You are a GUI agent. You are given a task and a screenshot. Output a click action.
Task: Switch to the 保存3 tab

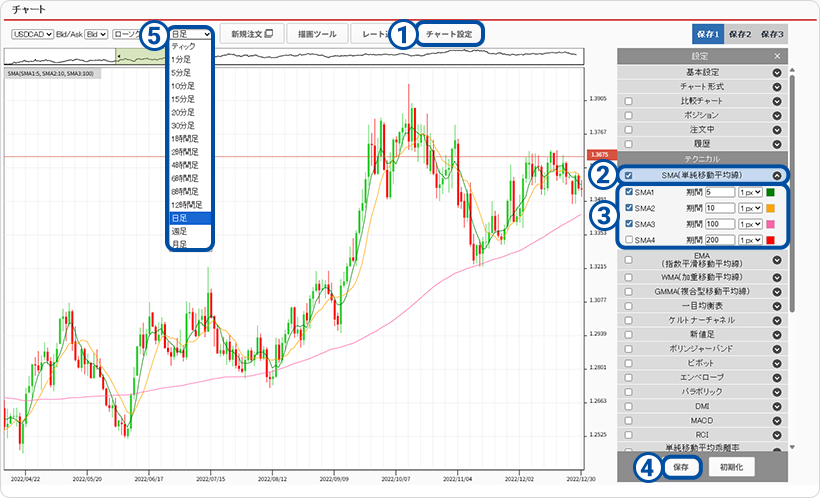[771, 34]
